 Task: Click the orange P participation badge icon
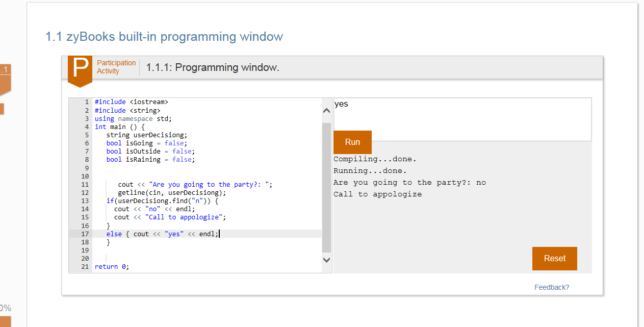coord(80,69)
